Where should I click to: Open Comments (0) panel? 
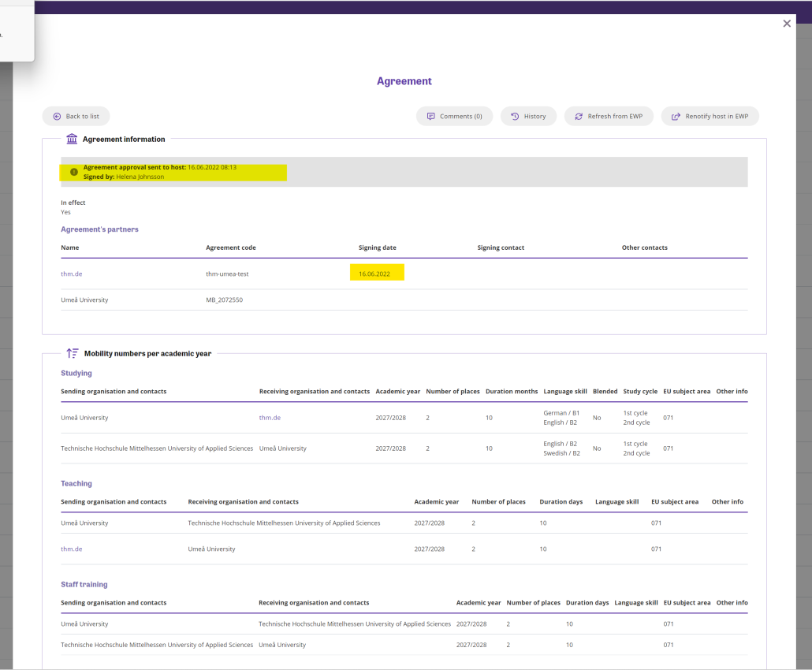(x=454, y=116)
